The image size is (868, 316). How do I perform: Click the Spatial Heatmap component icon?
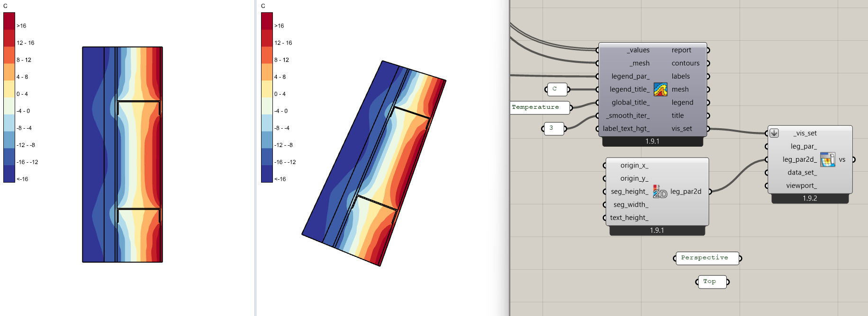[660, 89]
